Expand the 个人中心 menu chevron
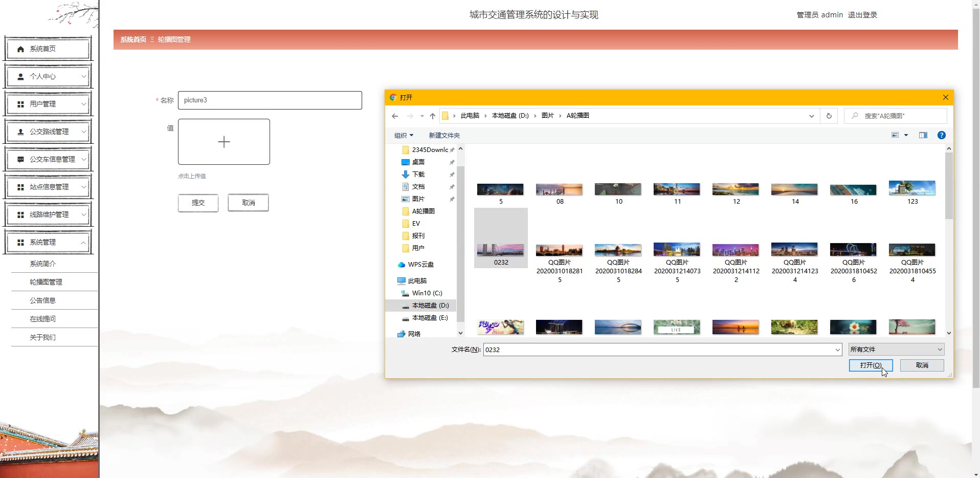 coord(84,76)
